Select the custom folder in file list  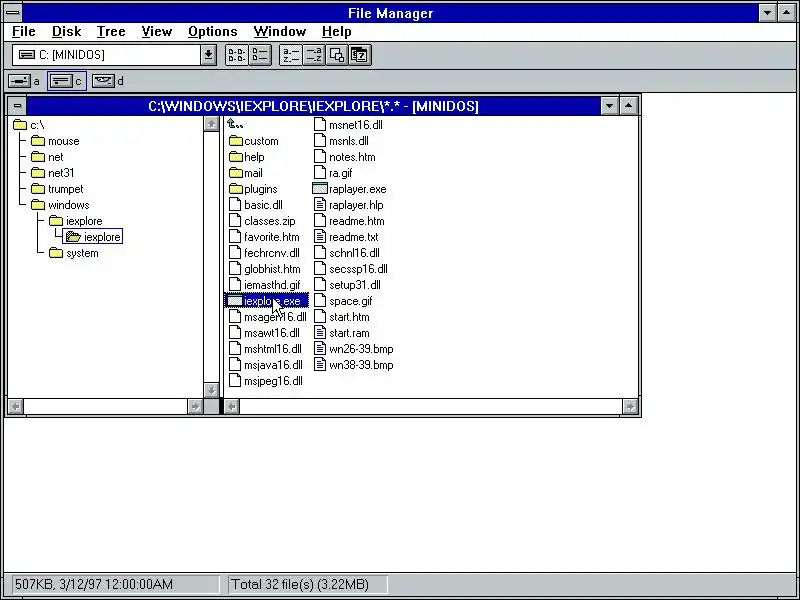click(x=254, y=141)
